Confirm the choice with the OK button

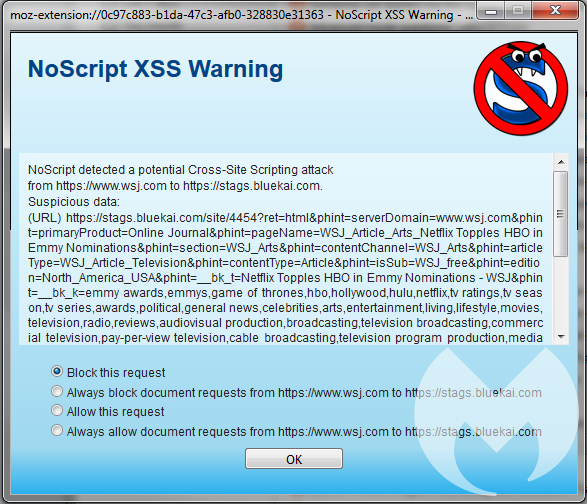click(294, 459)
